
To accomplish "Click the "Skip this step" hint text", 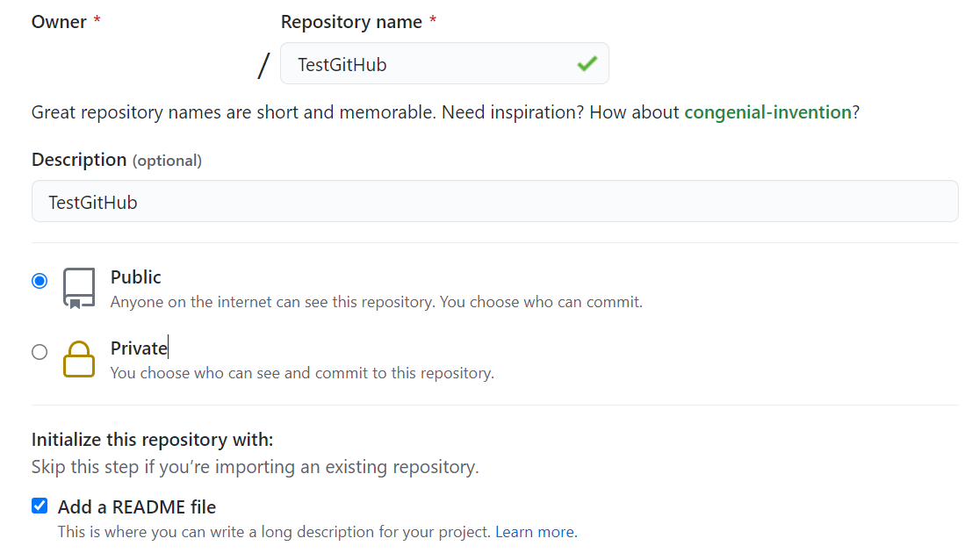I will 255,467.
